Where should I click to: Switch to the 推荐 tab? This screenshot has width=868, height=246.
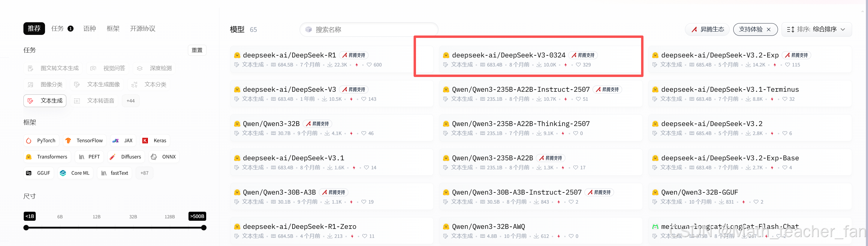[x=34, y=28]
